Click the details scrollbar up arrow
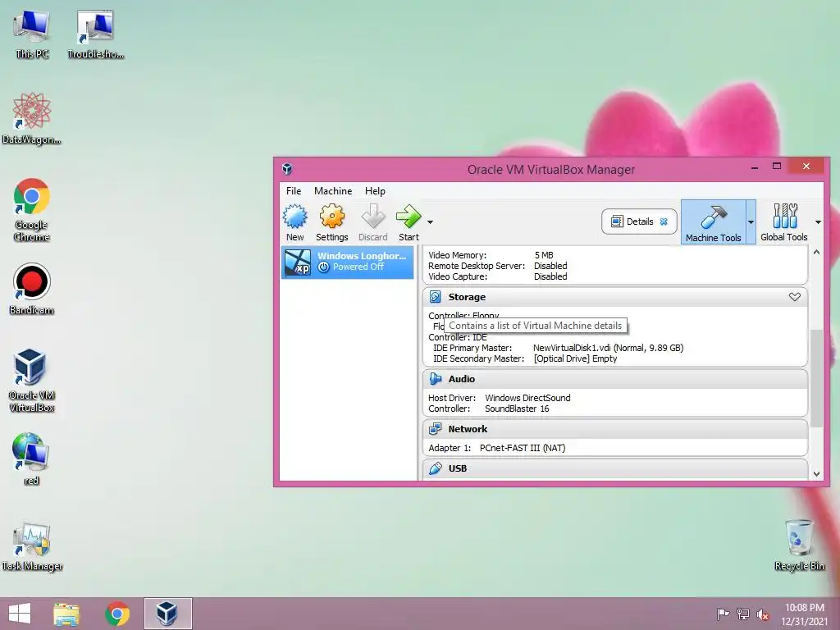The image size is (840, 630). pyautogui.click(x=816, y=253)
